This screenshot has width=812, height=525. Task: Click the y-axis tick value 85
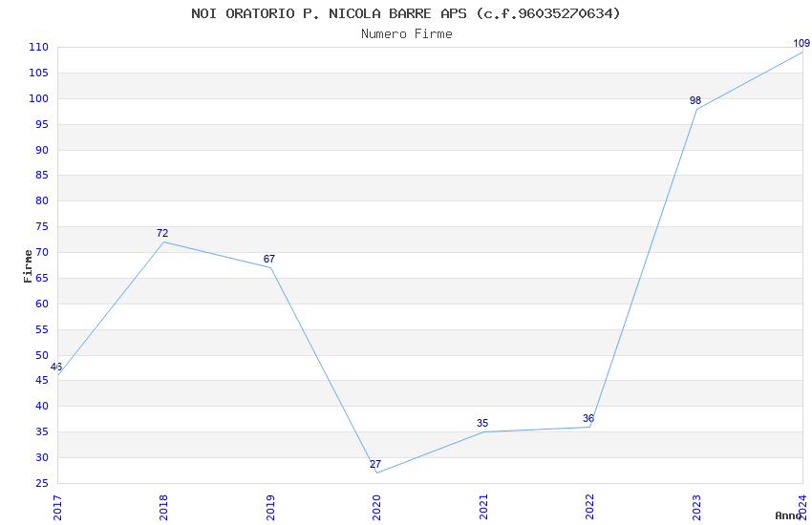tap(42, 175)
